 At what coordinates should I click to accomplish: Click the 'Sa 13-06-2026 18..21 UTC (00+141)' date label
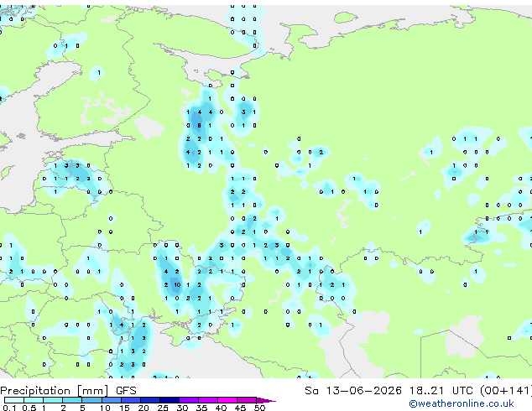point(418,391)
